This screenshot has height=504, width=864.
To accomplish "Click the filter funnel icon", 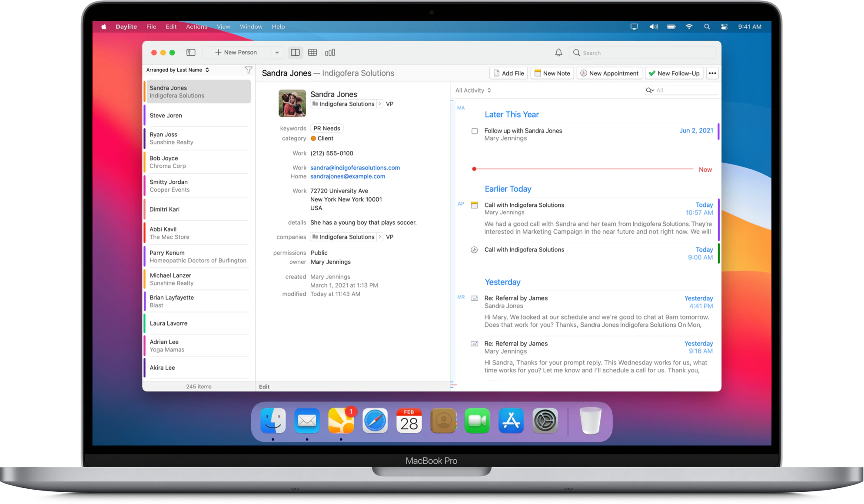I will (248, 70).
